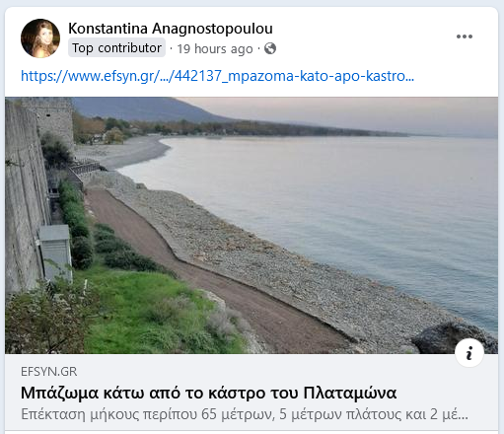504x434 pixels.
Task: Click the distant curved shoreline in photo
Action: (138, 153)
